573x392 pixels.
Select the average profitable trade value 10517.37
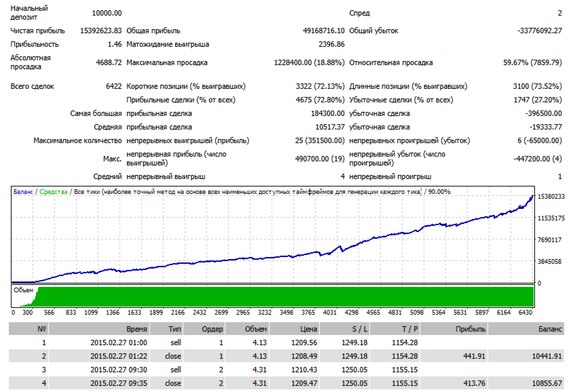point(330,127)
